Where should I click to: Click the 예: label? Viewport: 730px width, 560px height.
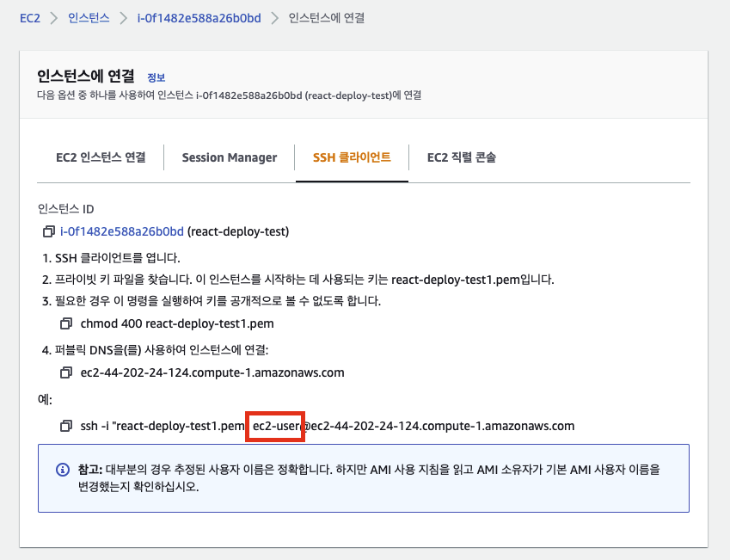(45, 399)
